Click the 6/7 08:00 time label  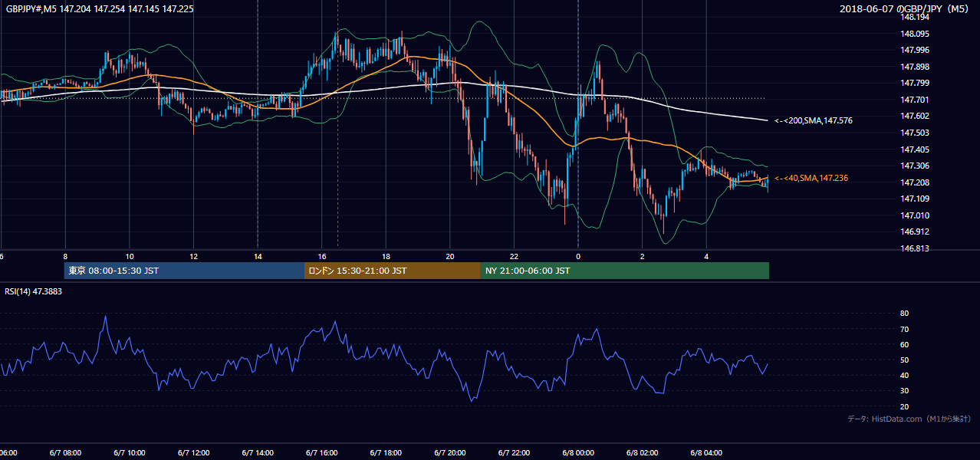[x=64, y=453]
